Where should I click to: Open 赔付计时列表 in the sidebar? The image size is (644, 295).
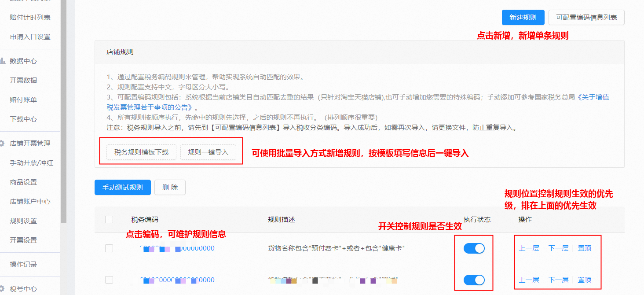(30, 18)
